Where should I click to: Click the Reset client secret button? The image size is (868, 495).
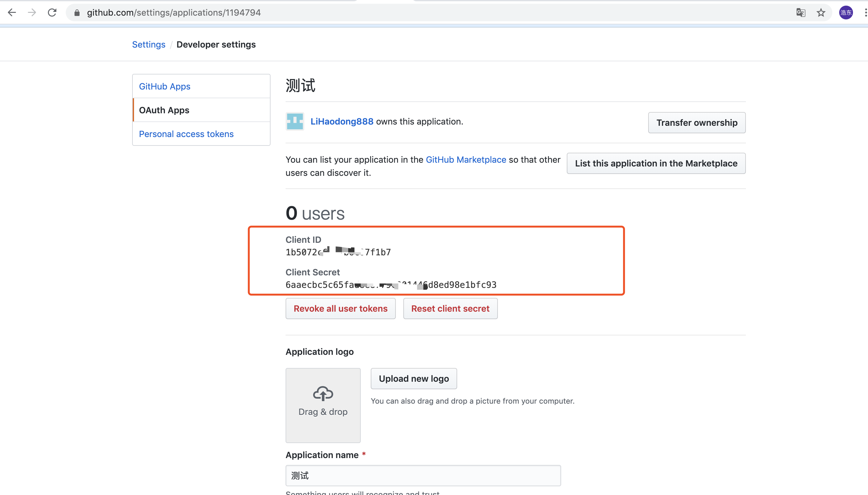click(x=450, y=309)
